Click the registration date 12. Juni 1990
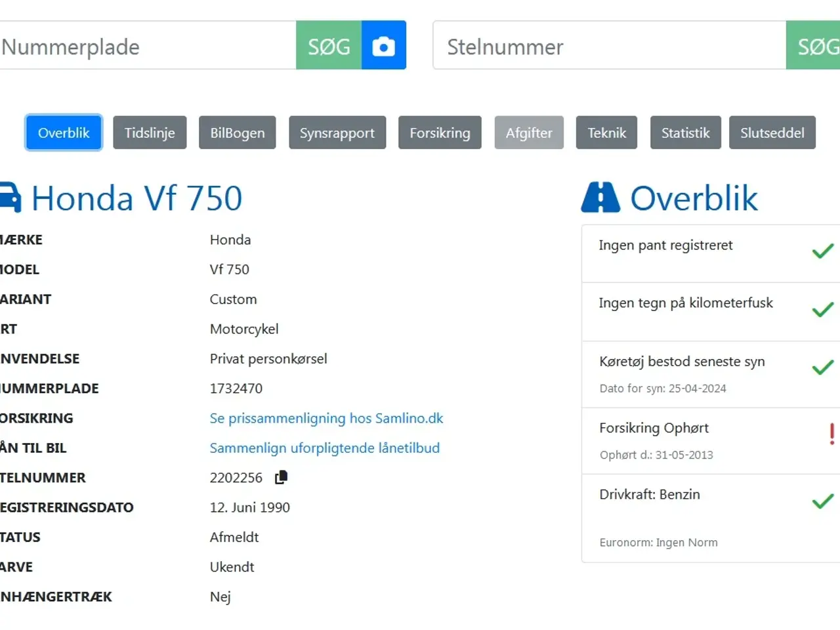The width and height of the screenshot is (840, 630). 249,507
